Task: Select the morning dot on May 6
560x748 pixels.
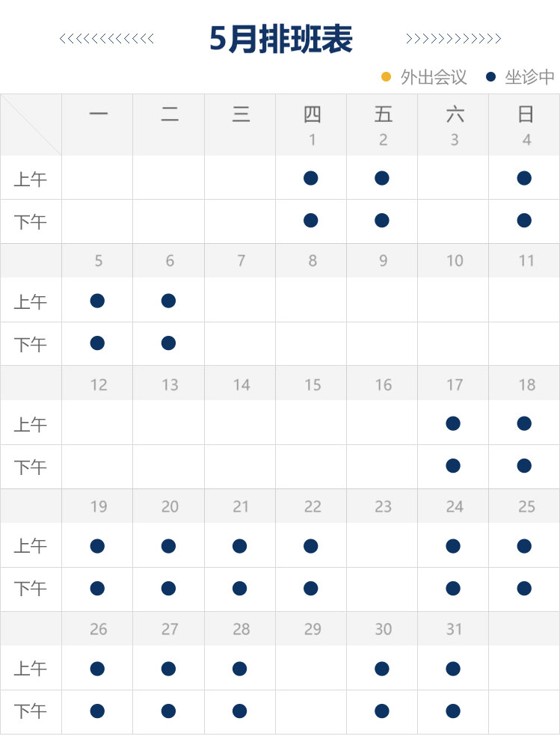Action: (x=168, y=301)
